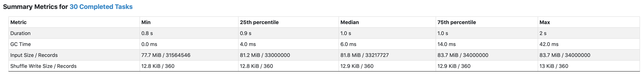Select the Input Size / Records row label

point(34,55)
